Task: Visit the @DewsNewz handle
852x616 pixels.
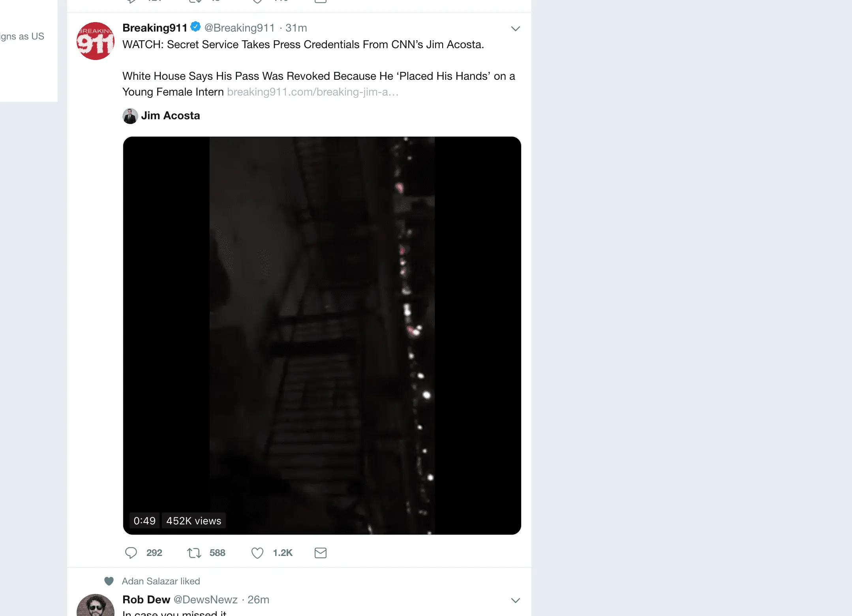Action: (205, 600)
